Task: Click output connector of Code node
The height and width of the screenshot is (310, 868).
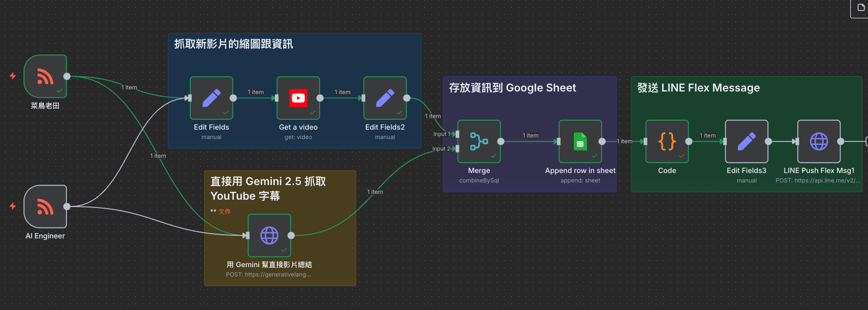Action: click(x=689, y=142)
